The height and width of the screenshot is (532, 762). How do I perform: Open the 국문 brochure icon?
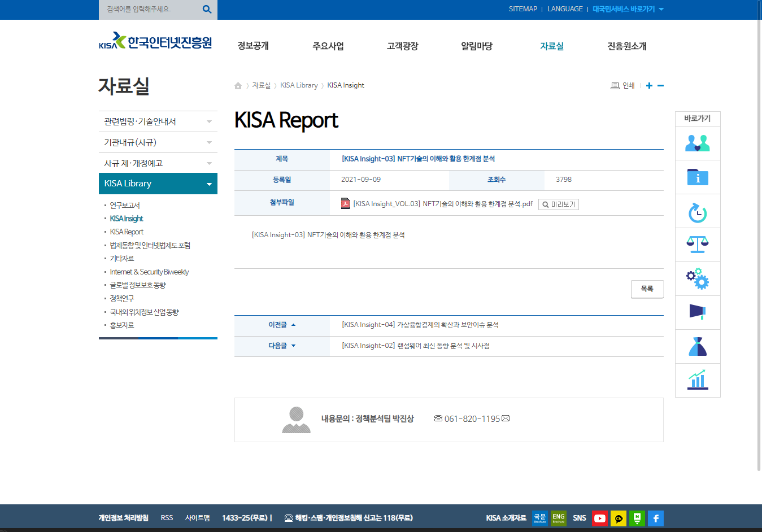[540, 518]
